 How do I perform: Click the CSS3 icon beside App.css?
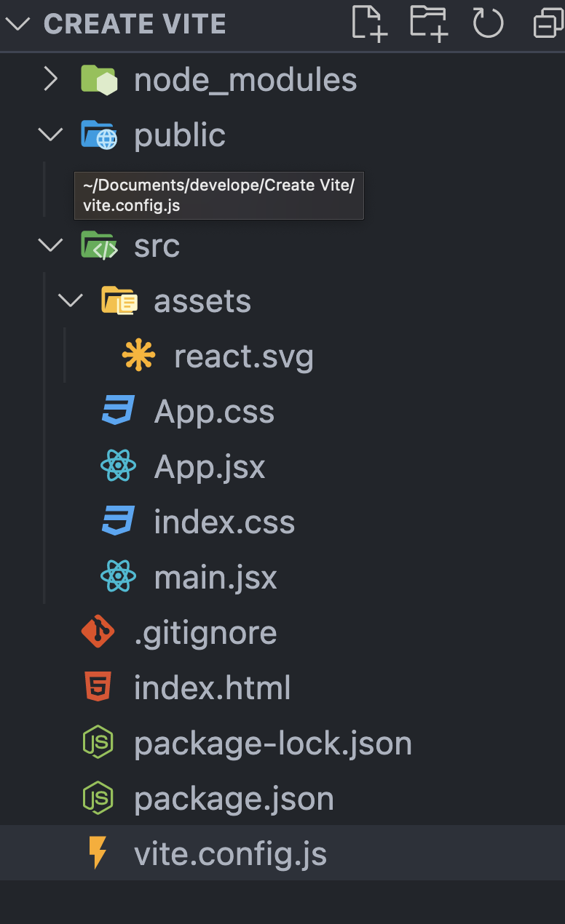coord(118,411)
